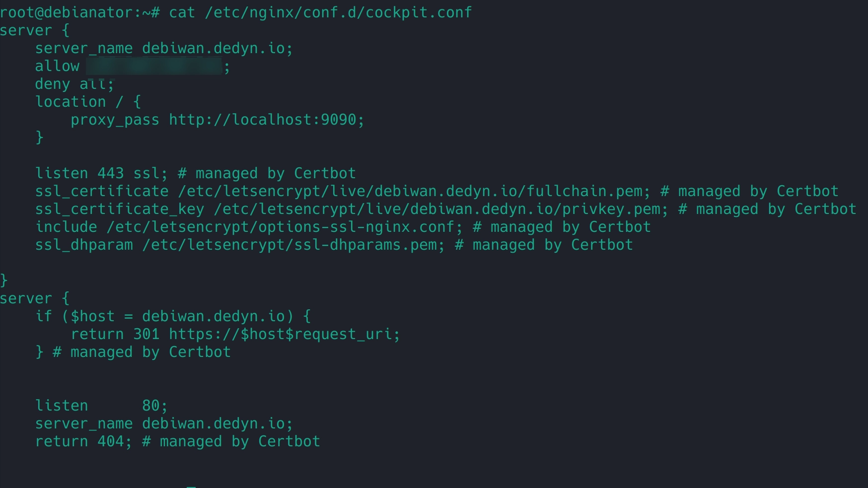This screenshot has width=868, height=488.
Task: Click the listen 80 directive
Action: (101, 406)
